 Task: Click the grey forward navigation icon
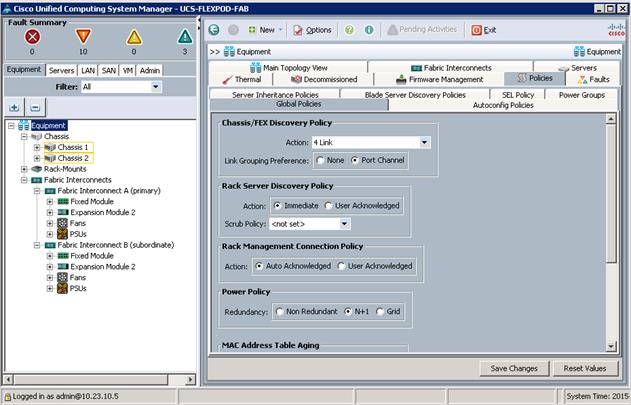point(233,30)
